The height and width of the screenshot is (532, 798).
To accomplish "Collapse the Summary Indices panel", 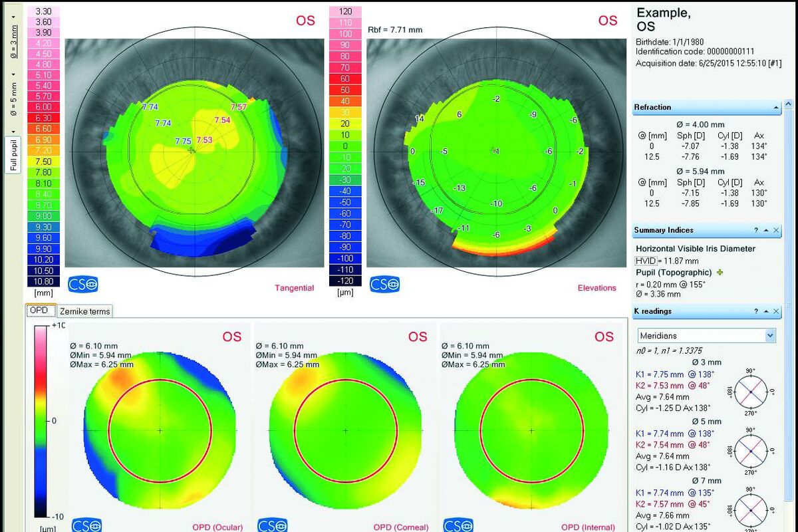I will 766,230.
